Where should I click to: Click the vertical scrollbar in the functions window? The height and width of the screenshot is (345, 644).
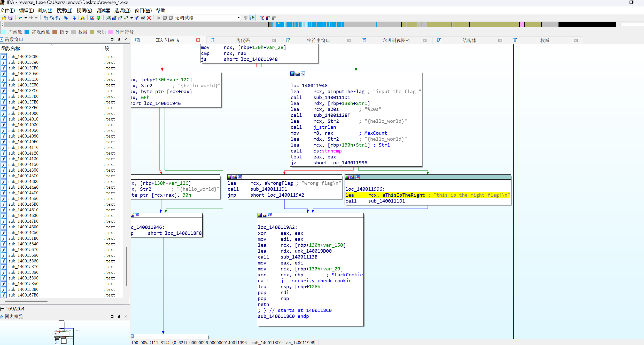pos(126,266)
